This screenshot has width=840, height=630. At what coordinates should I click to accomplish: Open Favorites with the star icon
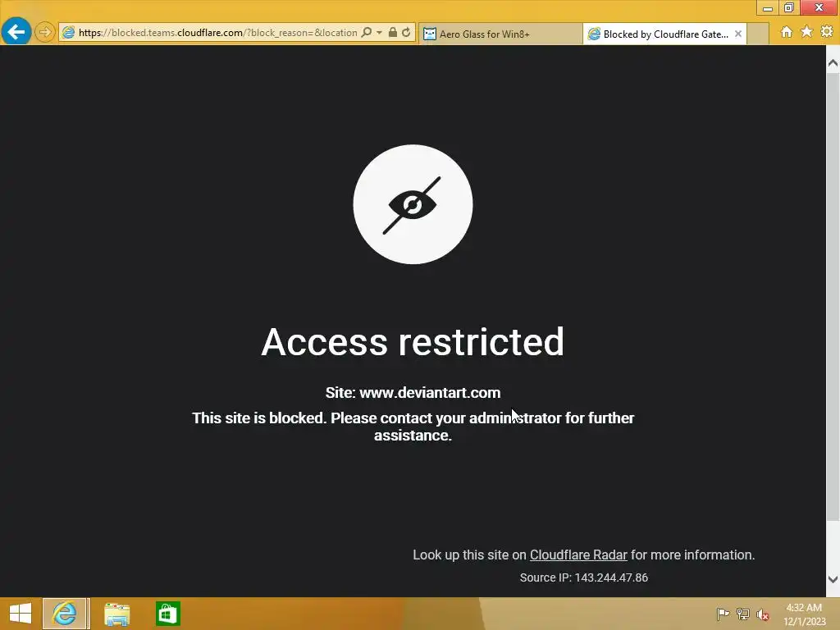[x=807, y=32]
